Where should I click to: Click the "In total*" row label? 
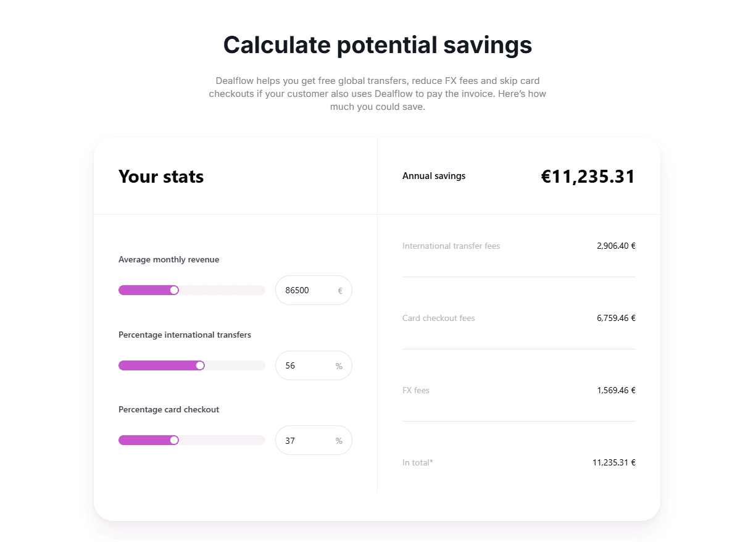pos(418,462)
